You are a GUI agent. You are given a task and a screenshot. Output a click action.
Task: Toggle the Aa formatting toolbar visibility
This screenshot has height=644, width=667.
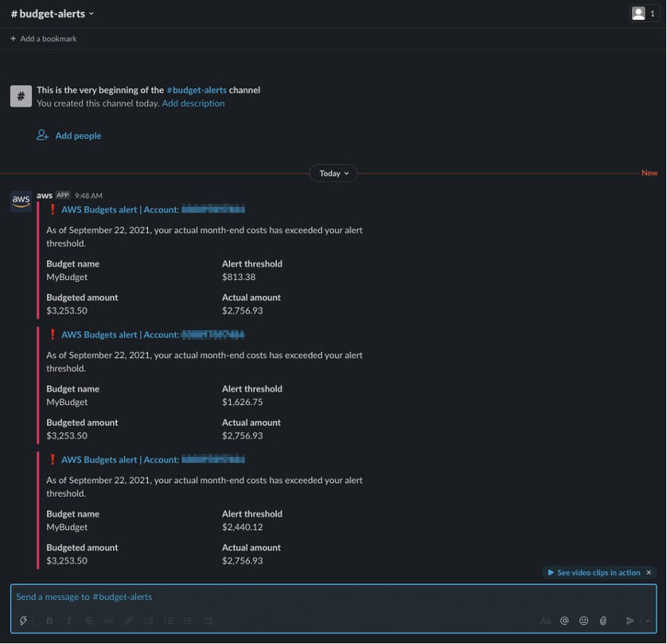(546, 621)
